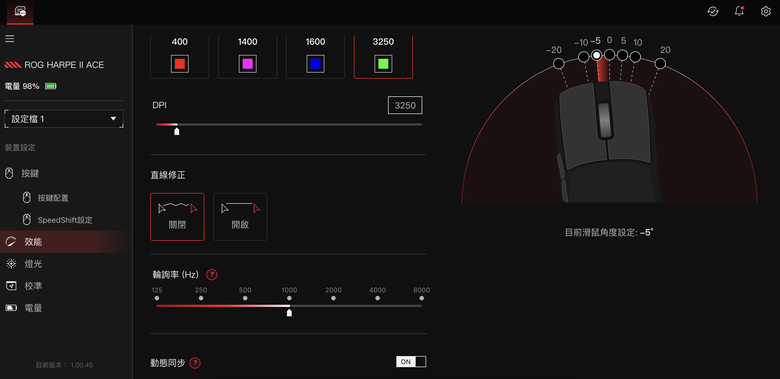The width and height of the screenshot is (780, 379).
Task: Click the green battery level icon
Action: [x=51, y=87]
